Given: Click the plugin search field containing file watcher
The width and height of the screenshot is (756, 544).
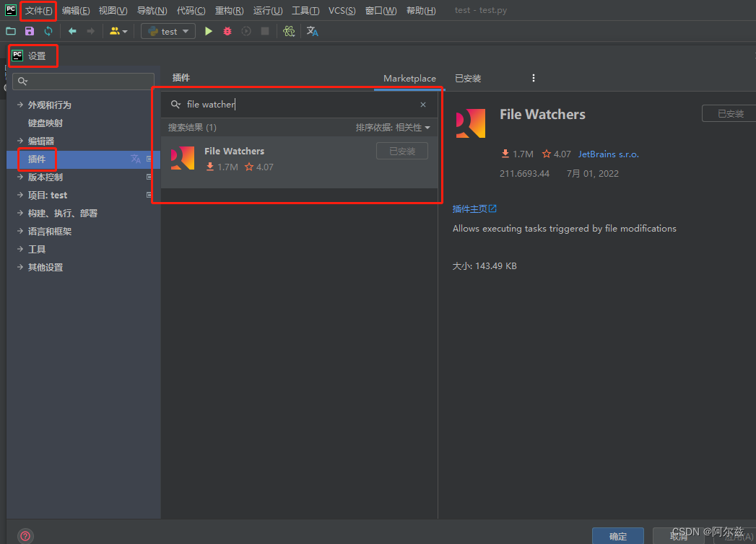Looking at the screenshot, I should pyautogui.click(x=299, y=105).
